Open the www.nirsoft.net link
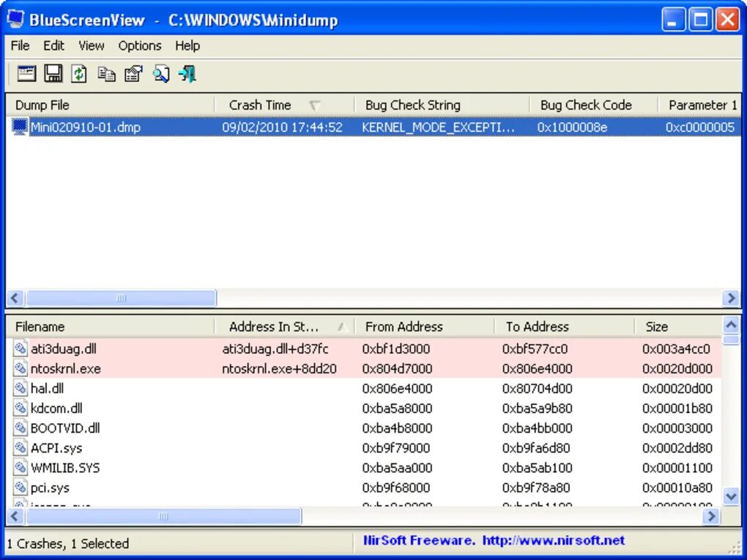The width and height of the screenshot is (747, 560). tap(553, 540)
